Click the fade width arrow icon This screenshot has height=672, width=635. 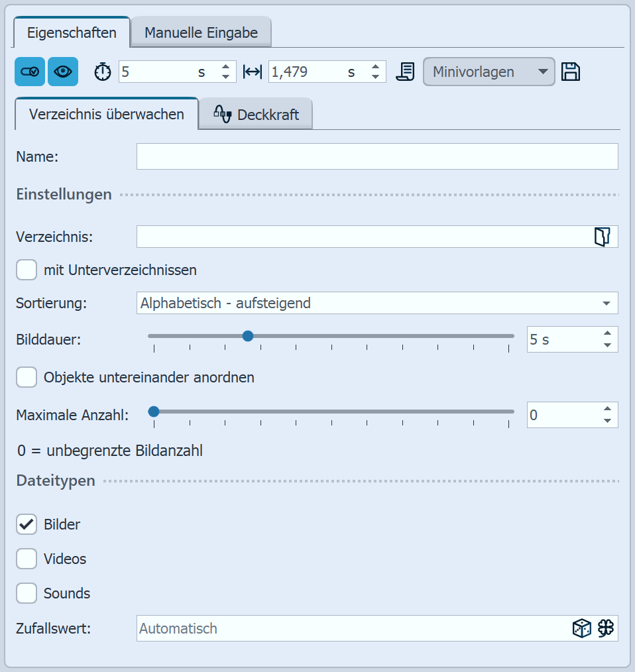[x=253, y=72]
